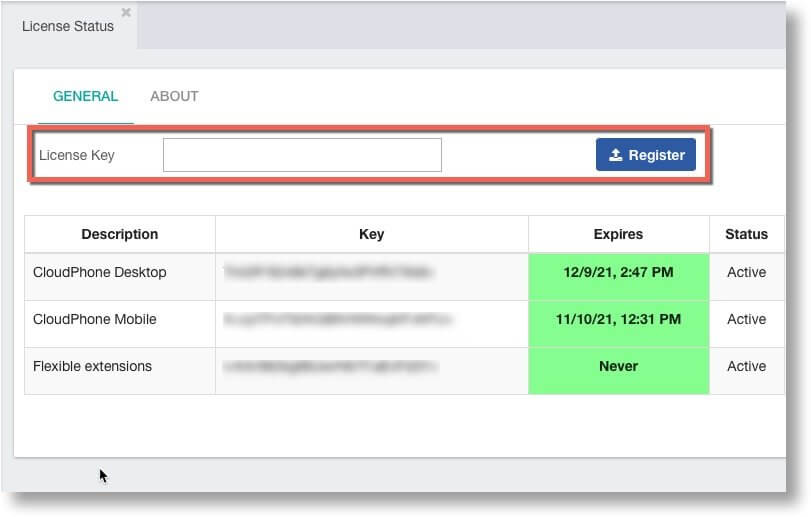The image size is (811, 517).
Task: Click the 12/9/21, 2:47 PM expiry cell
Action: click(x=619, y=277)
